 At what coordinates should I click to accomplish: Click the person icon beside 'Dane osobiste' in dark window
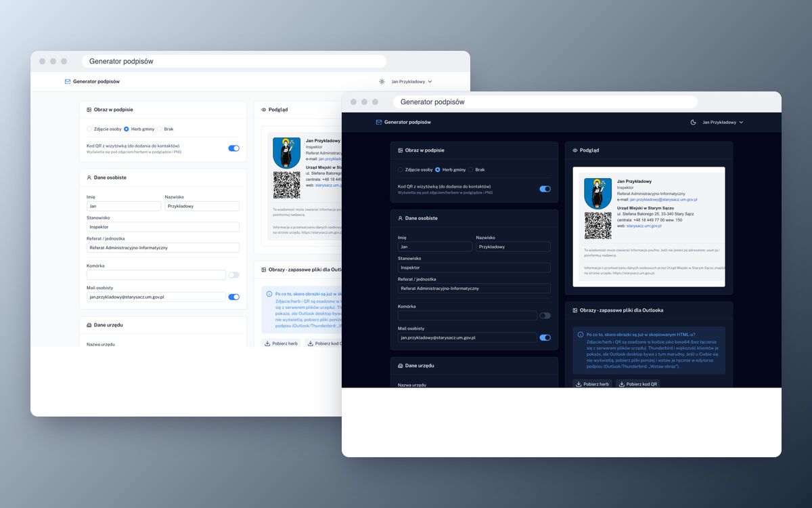tap(400, 218)
